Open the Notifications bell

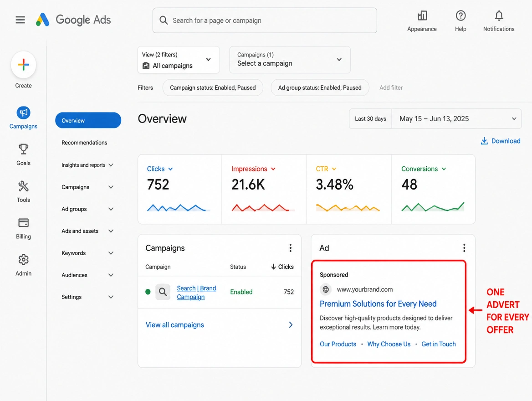pos(499,15)
